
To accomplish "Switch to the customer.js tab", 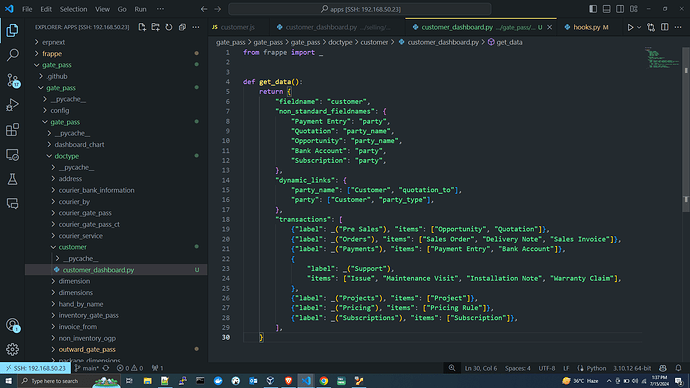I will [238, 27].
